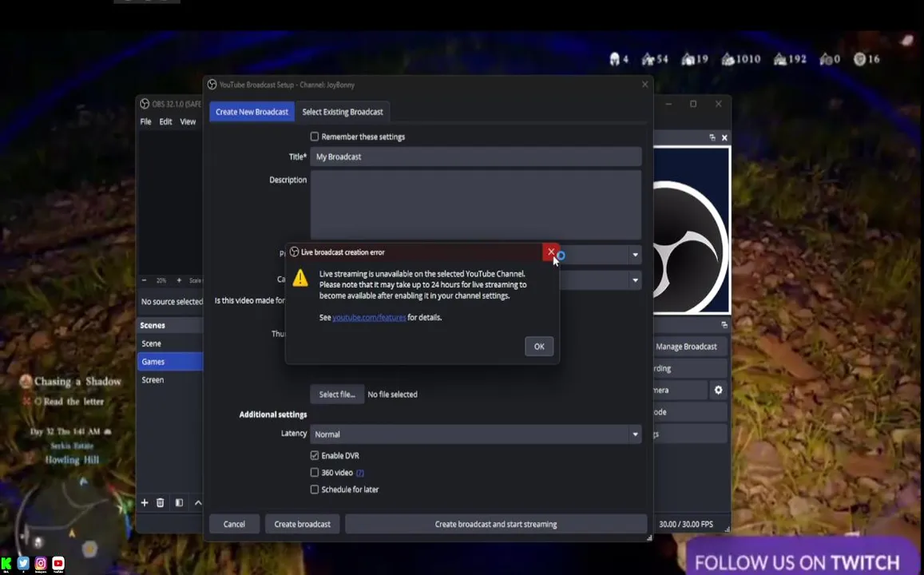Click the Twitter icon in bottom-left overlay
924x575 pixels.
[23, 564]
